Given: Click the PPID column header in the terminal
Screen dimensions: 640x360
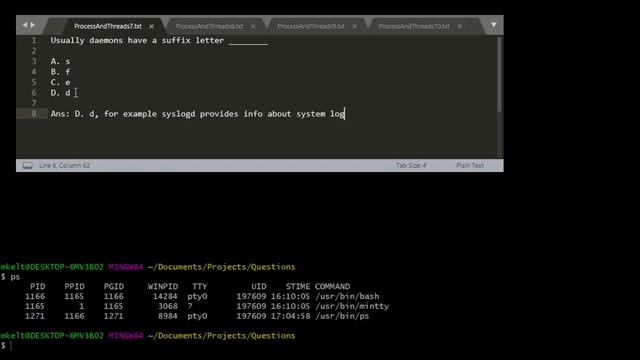Looking at the screenshot, I should tap(74, 286).
